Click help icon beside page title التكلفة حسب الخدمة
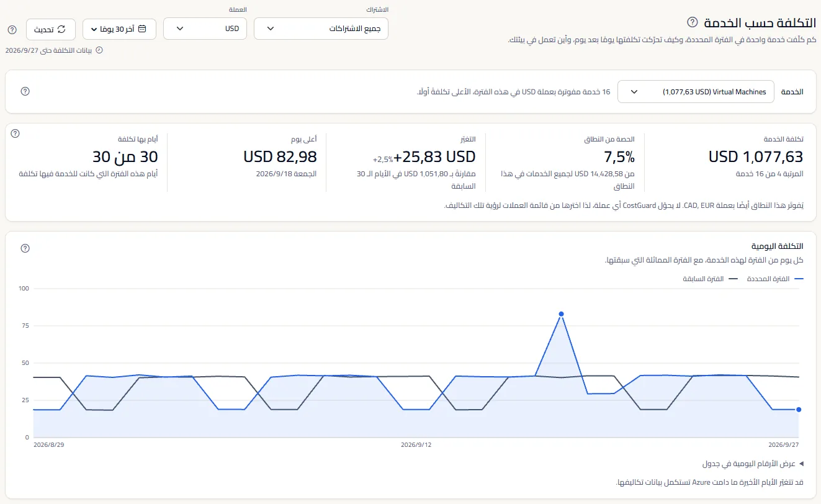821x504 pixels. click(693, 22)
